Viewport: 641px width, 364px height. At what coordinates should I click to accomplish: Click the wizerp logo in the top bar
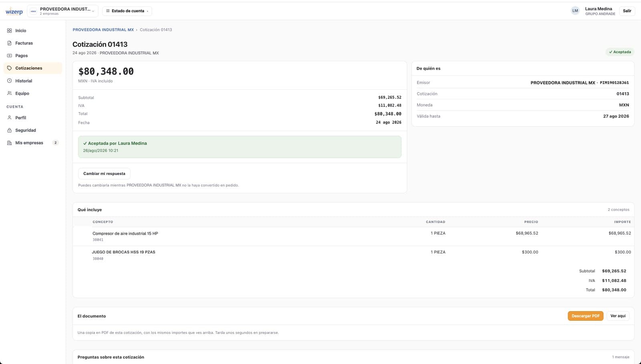click(14, 11)
